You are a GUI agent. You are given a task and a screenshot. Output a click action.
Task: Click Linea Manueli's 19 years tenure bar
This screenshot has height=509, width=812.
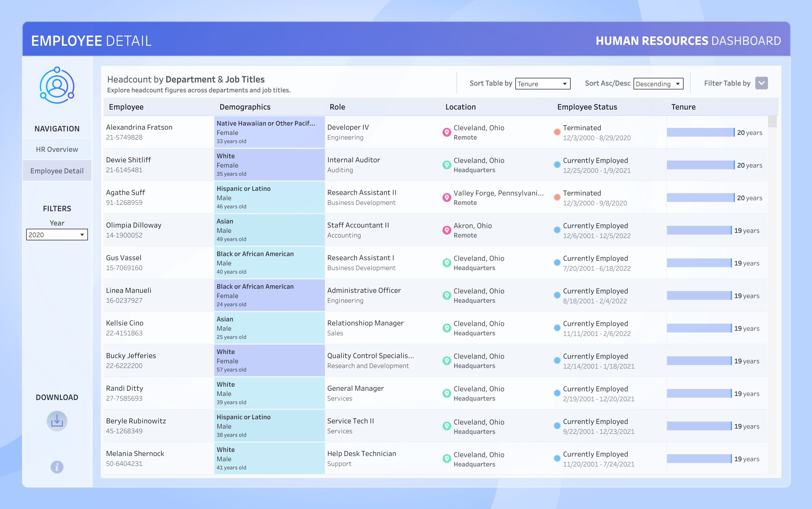[x=699, y=295]
